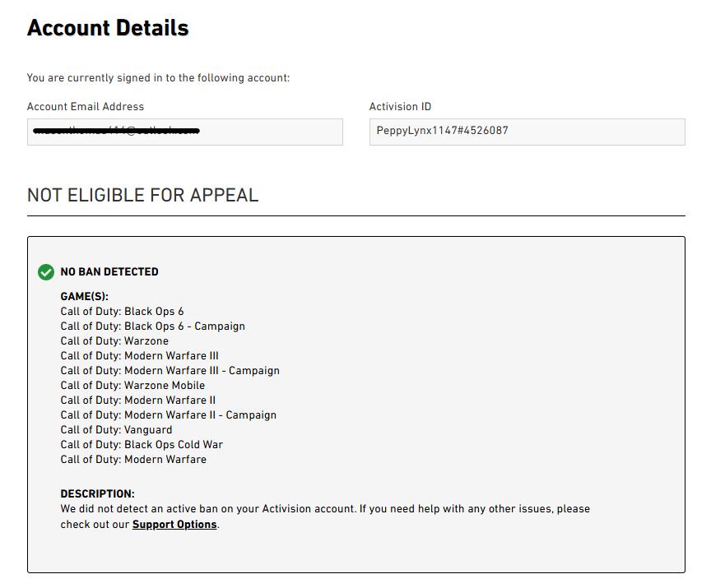Click the NO BAN DETECTED status text

tap(109, 272)
